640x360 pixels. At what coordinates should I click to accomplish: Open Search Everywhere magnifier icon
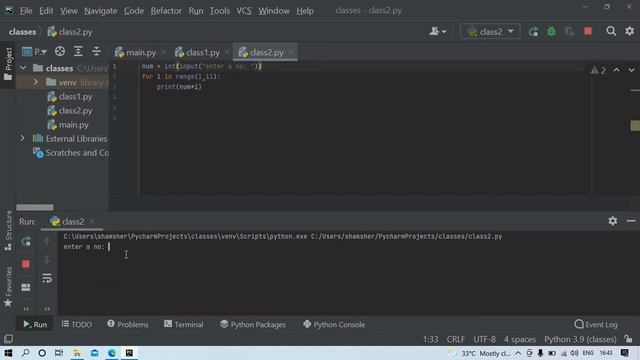point(611,31)
